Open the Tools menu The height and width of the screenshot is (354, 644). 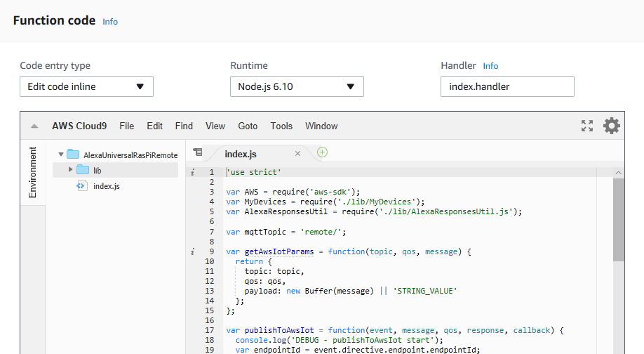click(x=281, y=126)
